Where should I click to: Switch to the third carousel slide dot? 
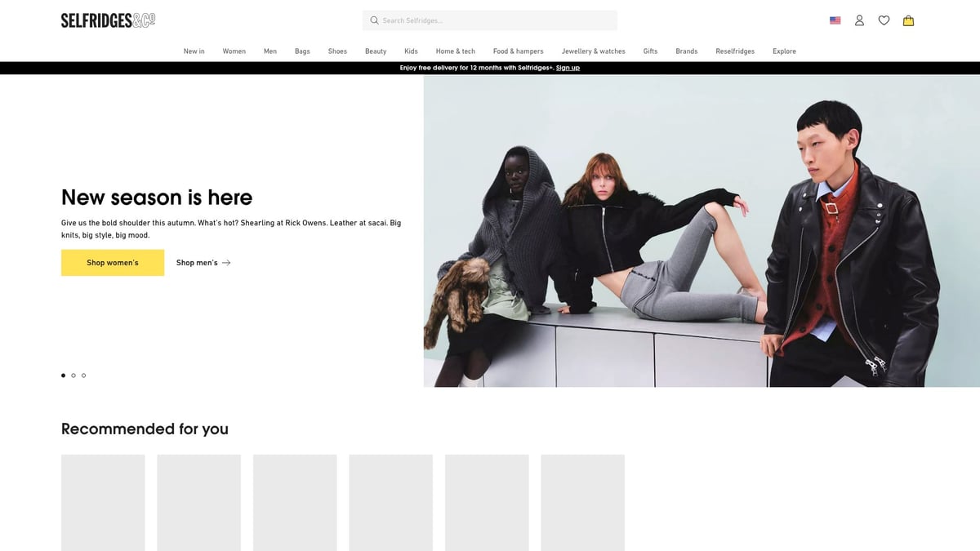point(83,375)
